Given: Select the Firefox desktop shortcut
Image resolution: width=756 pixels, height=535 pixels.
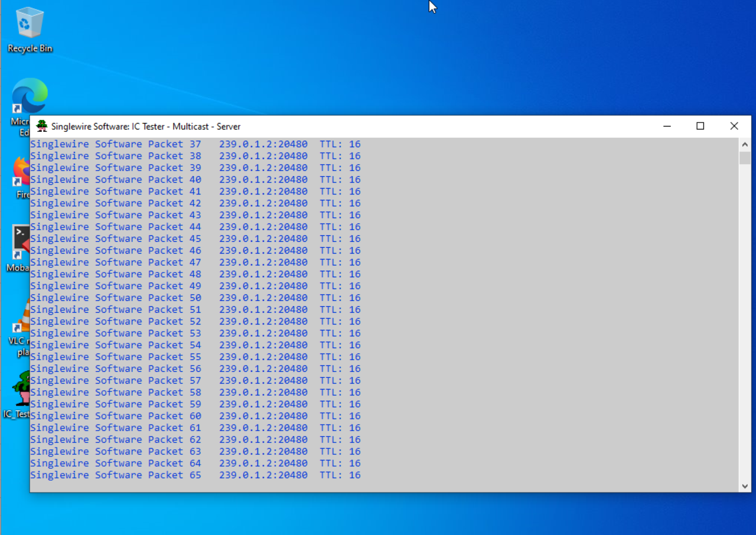Looking at the screenshot, I should tap(21, 171).
